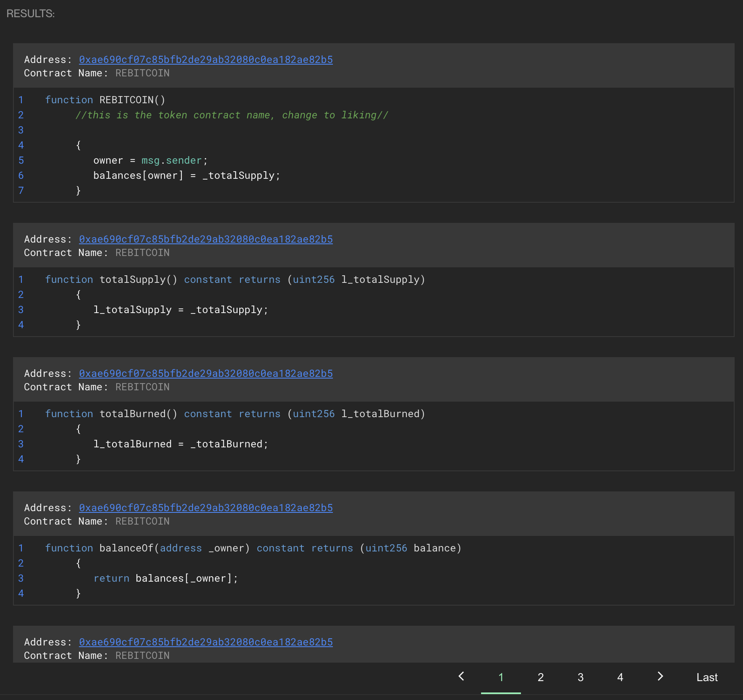Click the 'return balances[_owner];' code line
743x700 pixels.
[165, 578]
